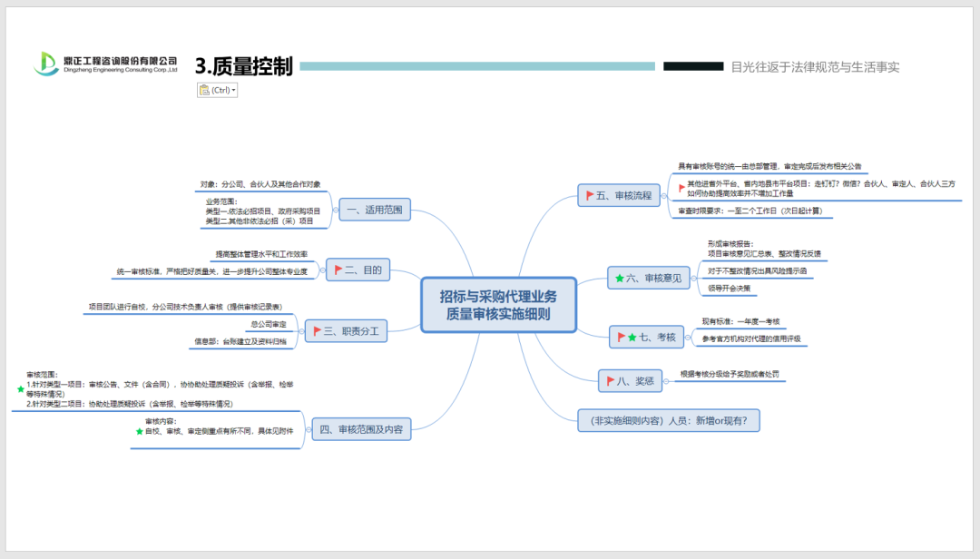Collapse the 一、适用范围 branch using its circle
Screen dimensions: 980x559
334,211
